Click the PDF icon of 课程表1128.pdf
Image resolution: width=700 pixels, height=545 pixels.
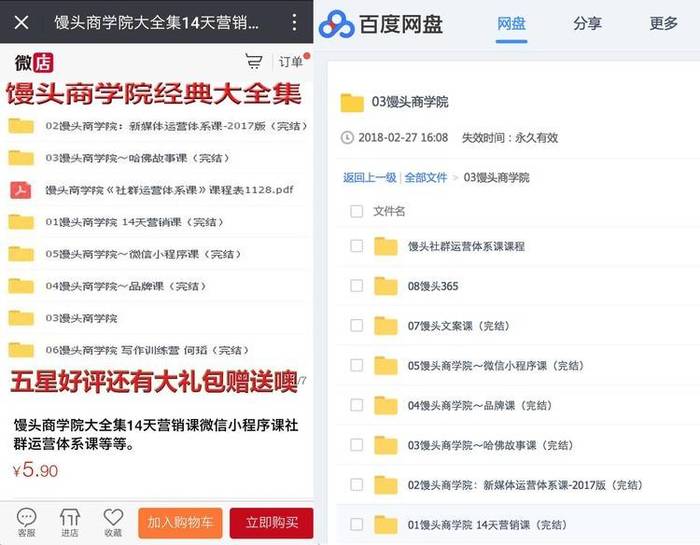(21, 190)
